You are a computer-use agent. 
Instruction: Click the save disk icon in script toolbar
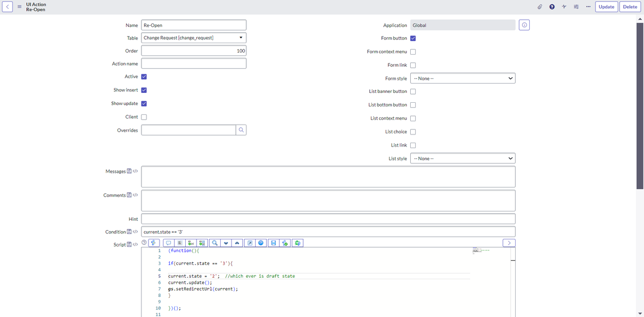pyautogui.click(x=273, y=243)
